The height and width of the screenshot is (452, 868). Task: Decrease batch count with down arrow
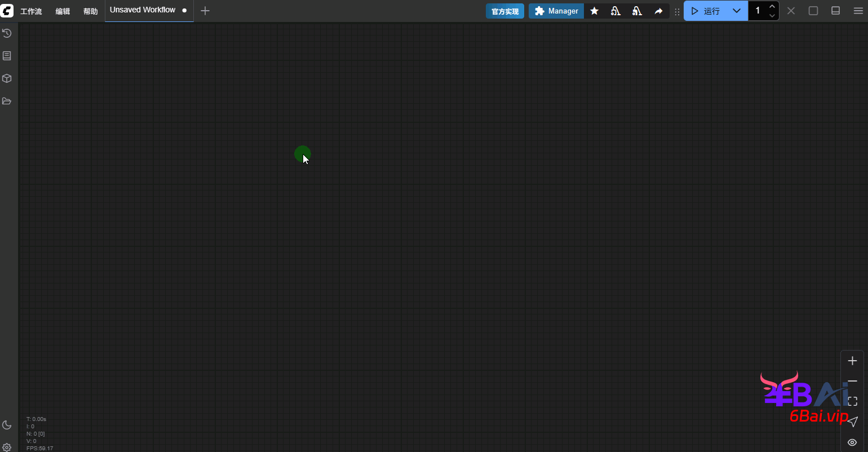click(772, 16)
